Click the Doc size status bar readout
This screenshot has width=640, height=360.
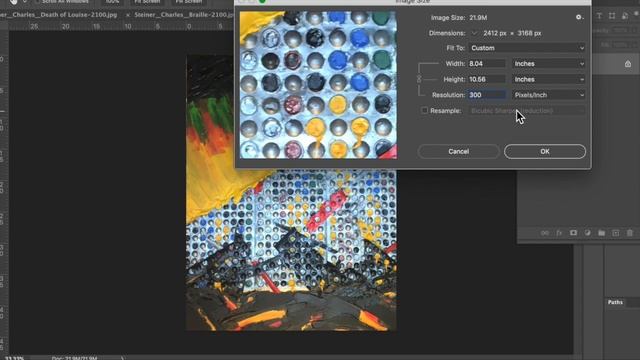(x=75, y=358)
